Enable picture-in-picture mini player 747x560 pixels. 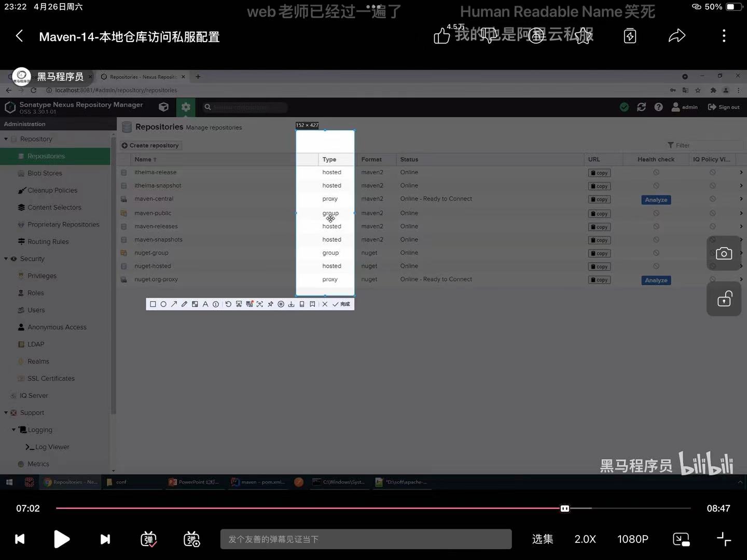pyautogui.click(x=681, y=539)
